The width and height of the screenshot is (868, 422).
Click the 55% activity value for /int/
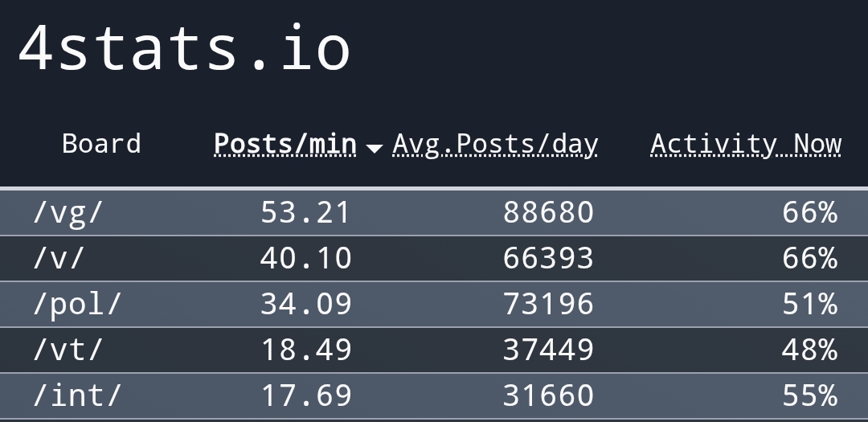(809, 396)
